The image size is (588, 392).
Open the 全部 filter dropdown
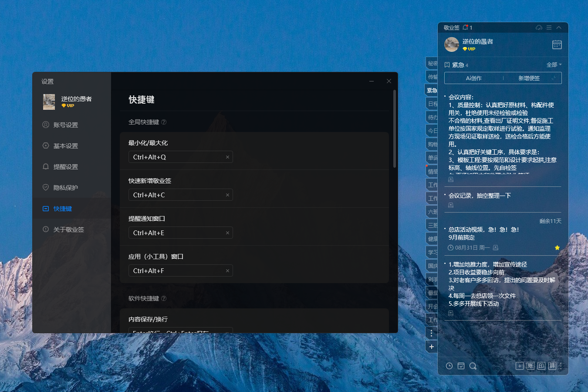(x=554, y=64)
